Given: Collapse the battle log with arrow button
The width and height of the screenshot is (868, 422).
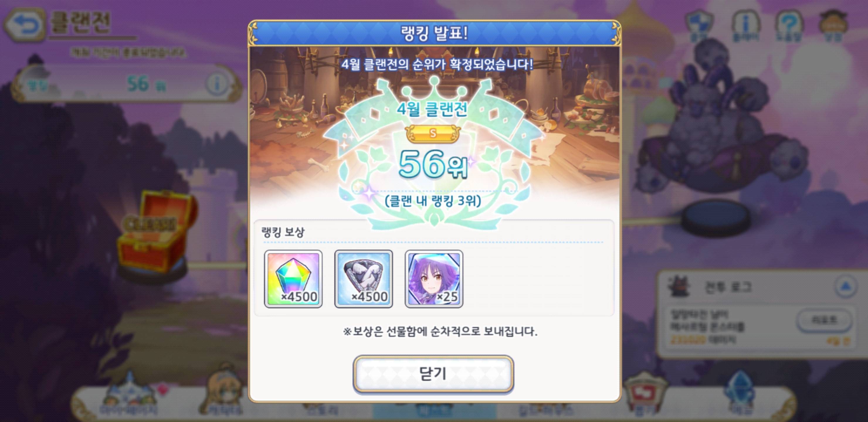Looking at the screenshot, I should (x=846, y=286).
